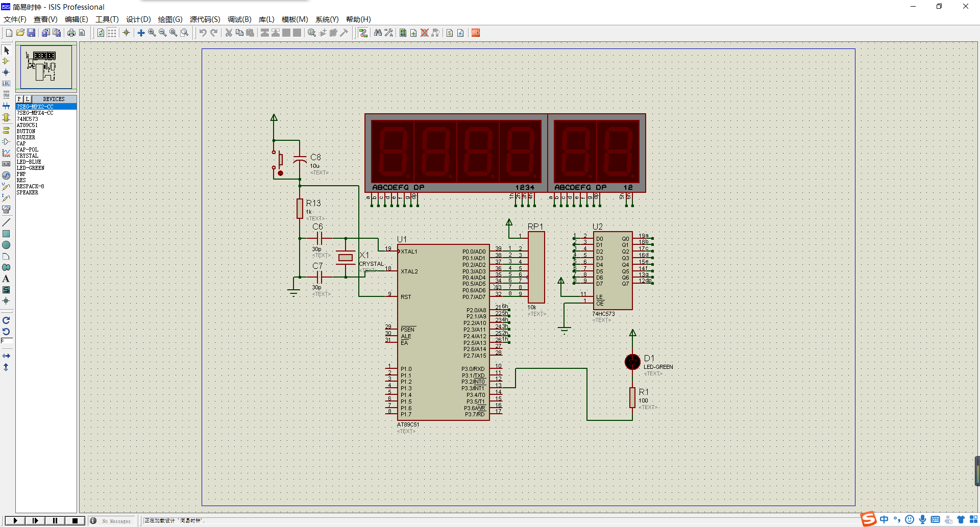980x527 pixels.
Task: Select the Tape Recorder tool
Action: click(x=6, y=164)
